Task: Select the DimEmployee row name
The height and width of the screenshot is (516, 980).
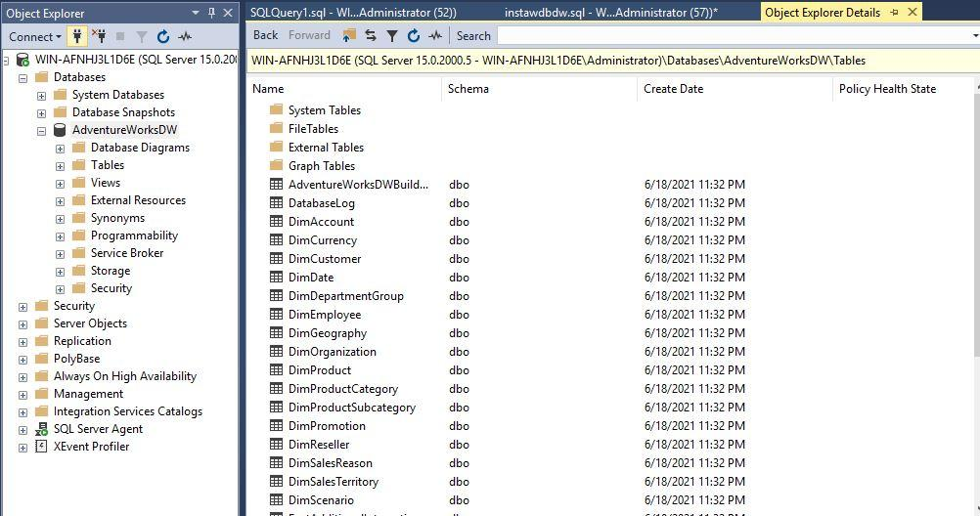Action: pos(325,315)
